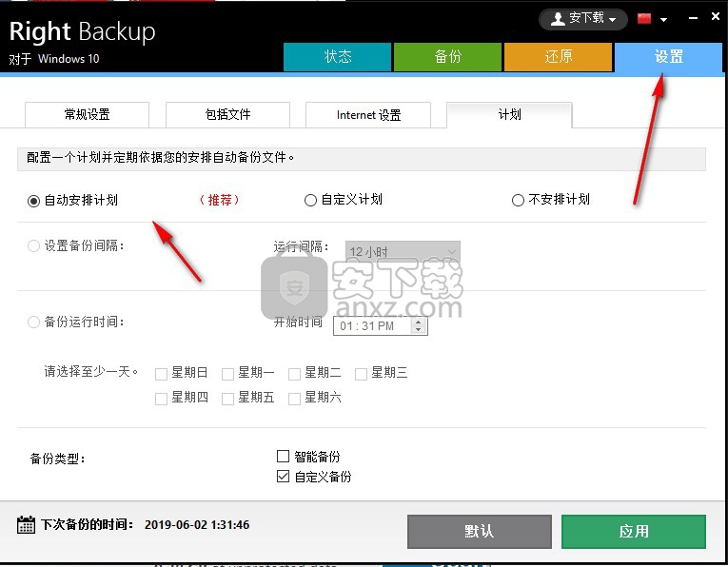The image size is (728, 567).
Task: Enable the 智能备份 checkbox
Action: point(283,456)
